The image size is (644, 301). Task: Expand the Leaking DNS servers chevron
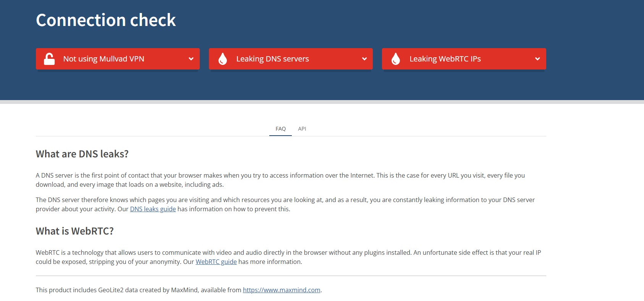pyautogui.click(x=364, y=59)
